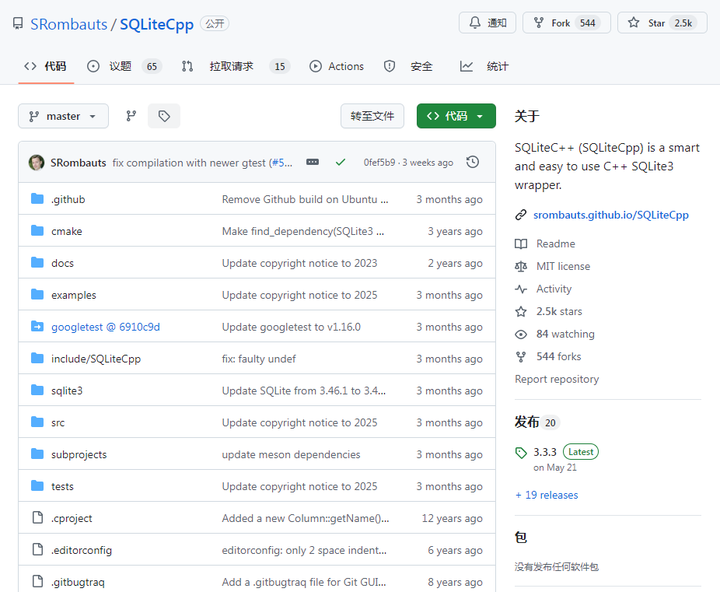720x592 pixels.
Task: Click the graph icon for insights
Action: tap(466, 66)
